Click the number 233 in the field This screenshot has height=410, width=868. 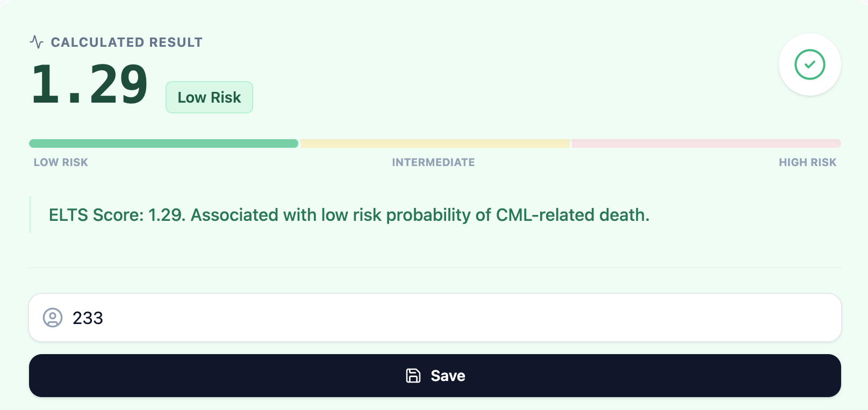[88, 318]
